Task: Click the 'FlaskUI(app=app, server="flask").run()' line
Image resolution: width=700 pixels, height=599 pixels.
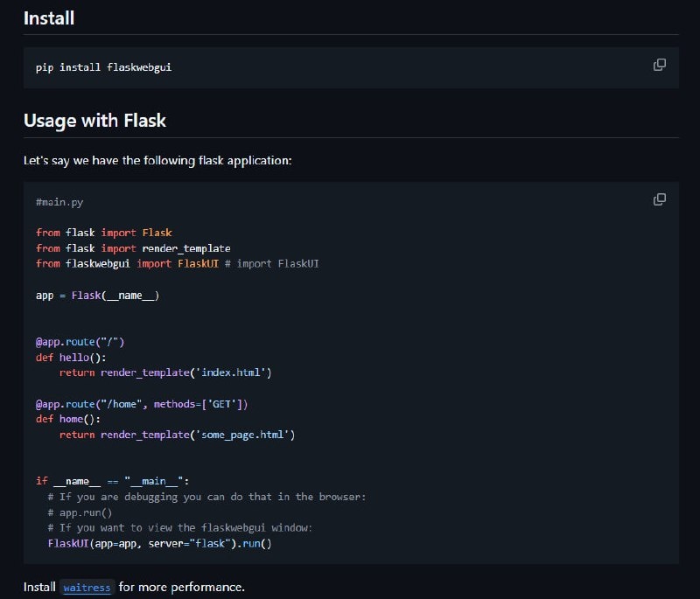Action: click(159, 544)
